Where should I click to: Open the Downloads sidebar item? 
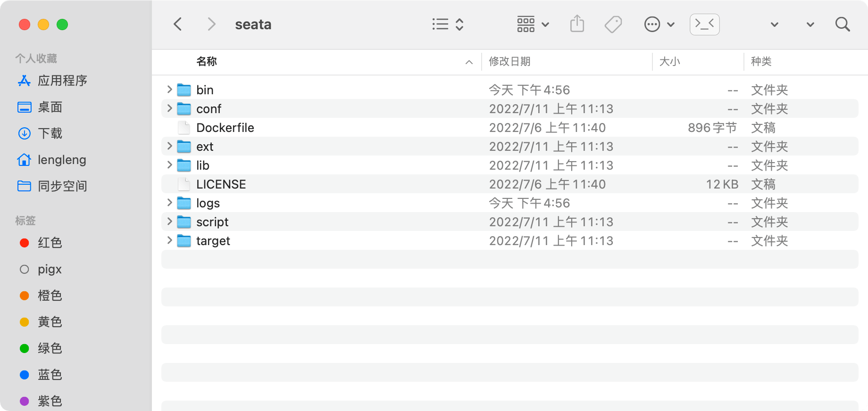click(x=50, y=133)
